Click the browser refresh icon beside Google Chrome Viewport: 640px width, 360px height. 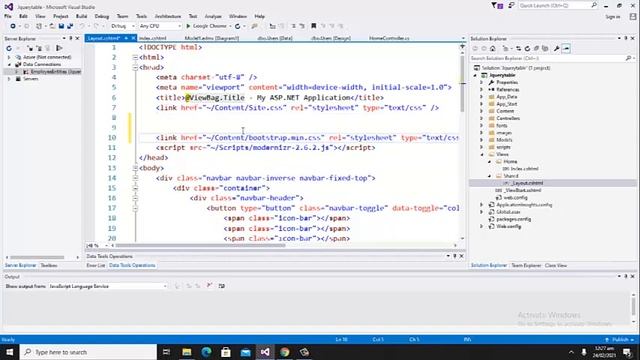(238, 26)
